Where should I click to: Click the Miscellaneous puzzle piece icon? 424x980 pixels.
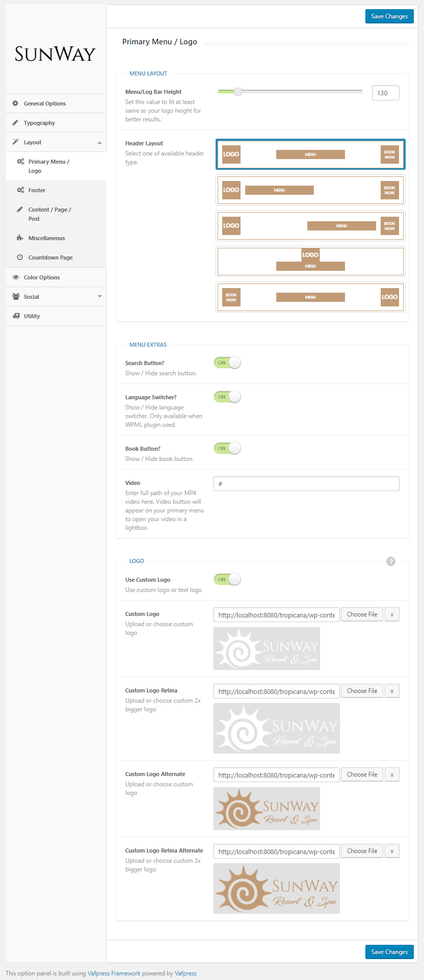pos(20,238)
